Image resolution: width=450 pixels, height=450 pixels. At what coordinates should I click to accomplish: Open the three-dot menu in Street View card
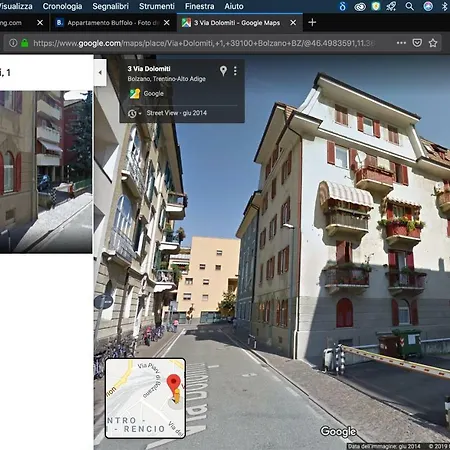235,71
